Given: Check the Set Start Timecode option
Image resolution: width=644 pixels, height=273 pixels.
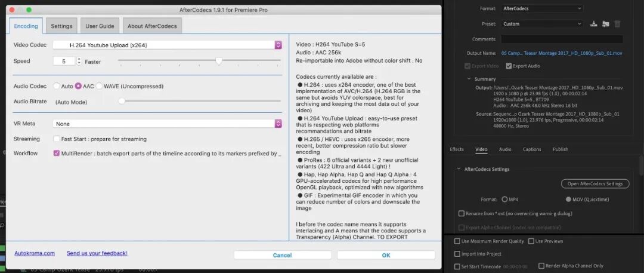Looking at the screenshot, I should (x=457, y=266).
